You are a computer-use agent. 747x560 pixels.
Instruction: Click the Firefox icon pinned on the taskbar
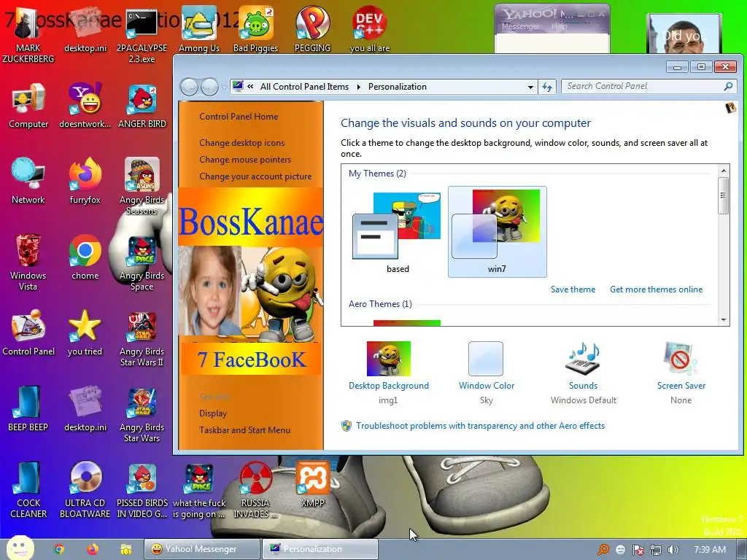(x=93, y=549)
